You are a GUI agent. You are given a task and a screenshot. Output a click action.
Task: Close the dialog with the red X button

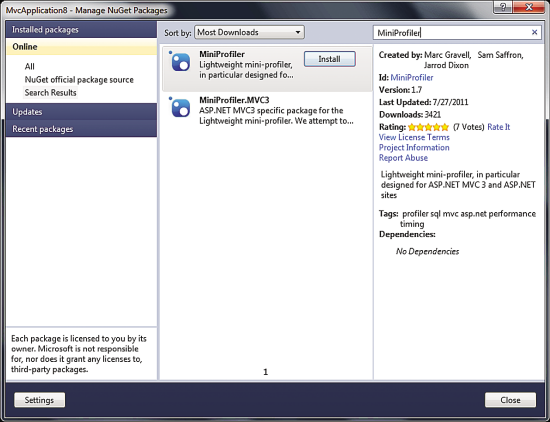529,7
